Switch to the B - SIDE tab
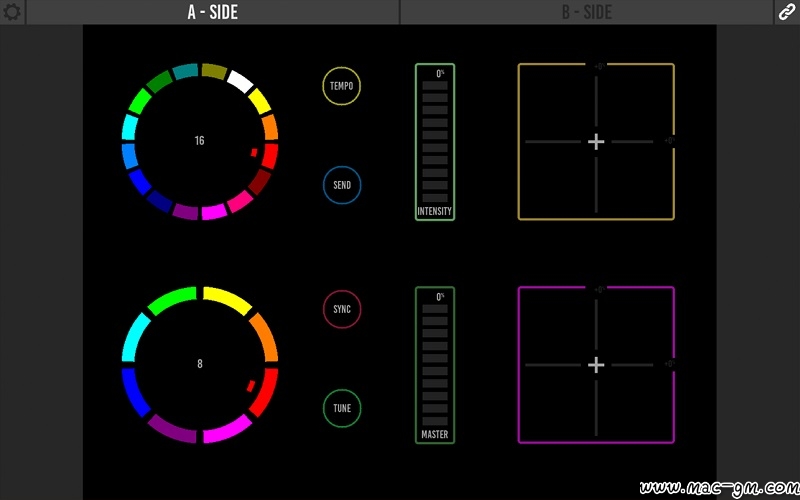 586,12
